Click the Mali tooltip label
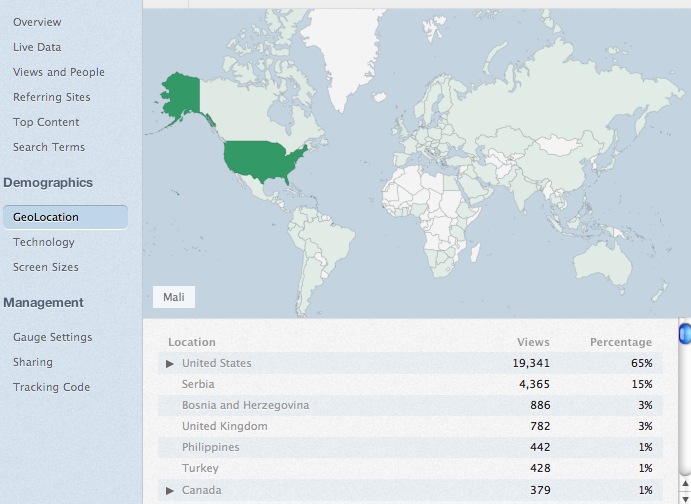691x504 pixels. (x=174, y=297)
